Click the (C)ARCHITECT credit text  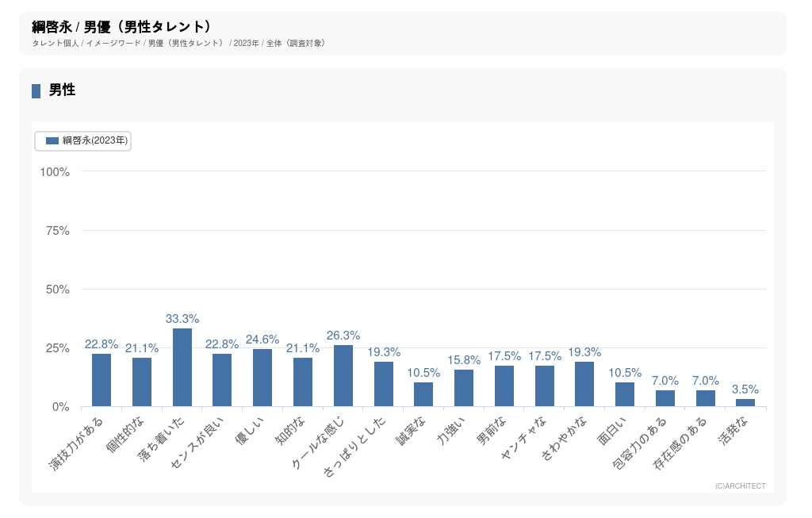click(740, 486)
